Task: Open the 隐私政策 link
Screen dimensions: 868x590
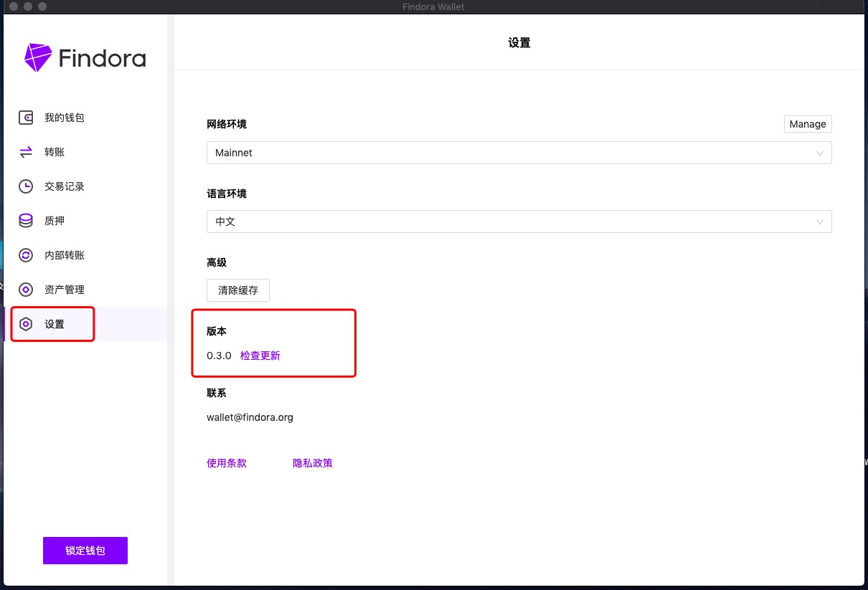Action: coord(313,463)
